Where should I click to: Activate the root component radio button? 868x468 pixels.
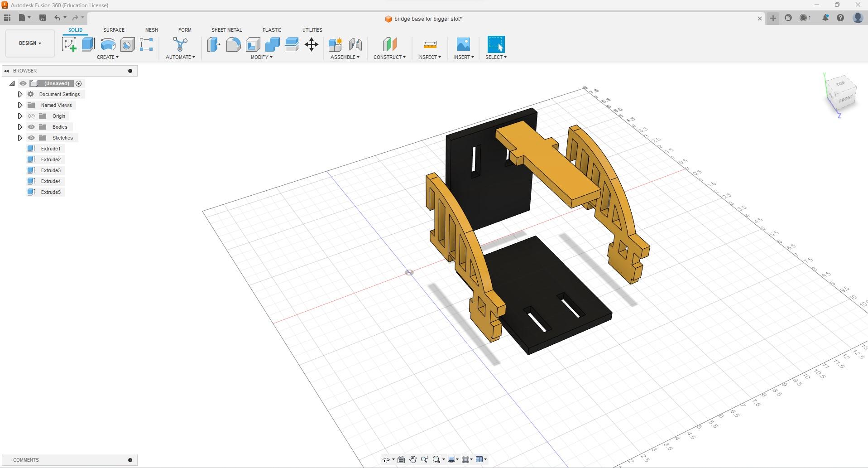pyautogui.click(x=79, y=83)
